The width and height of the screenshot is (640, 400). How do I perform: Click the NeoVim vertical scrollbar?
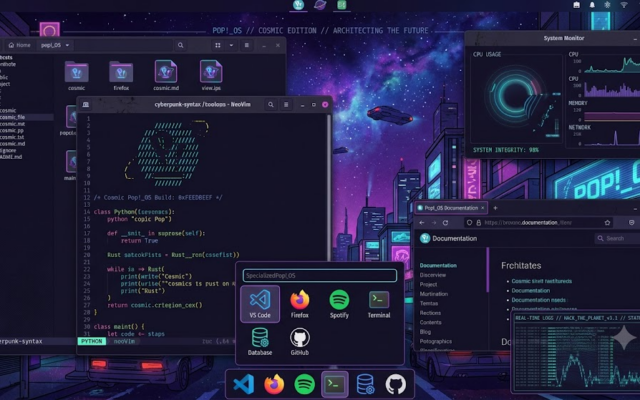point(329,188)
